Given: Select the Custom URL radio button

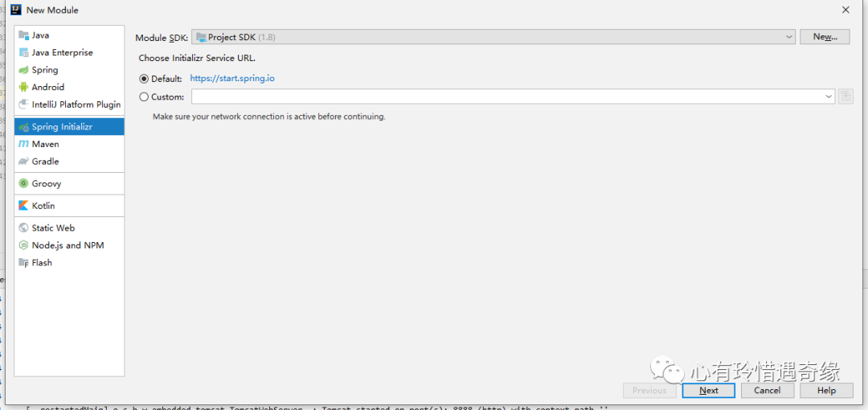Looking at the screenshot, I should pos(144,97).
